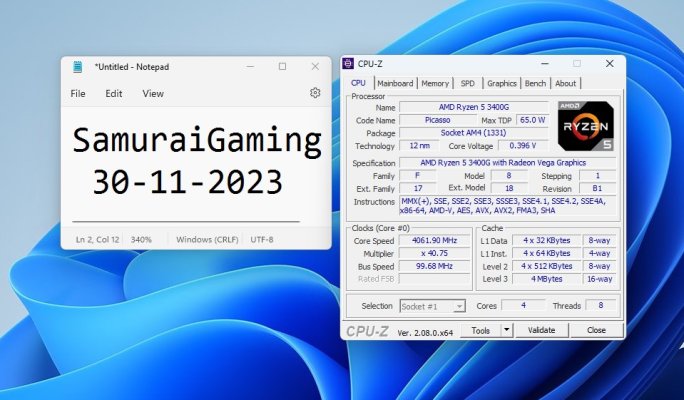Click the Close button in CPU-Z footer
Screen dimensions: 684x400
pyautogui.click(x=596, y=330)
